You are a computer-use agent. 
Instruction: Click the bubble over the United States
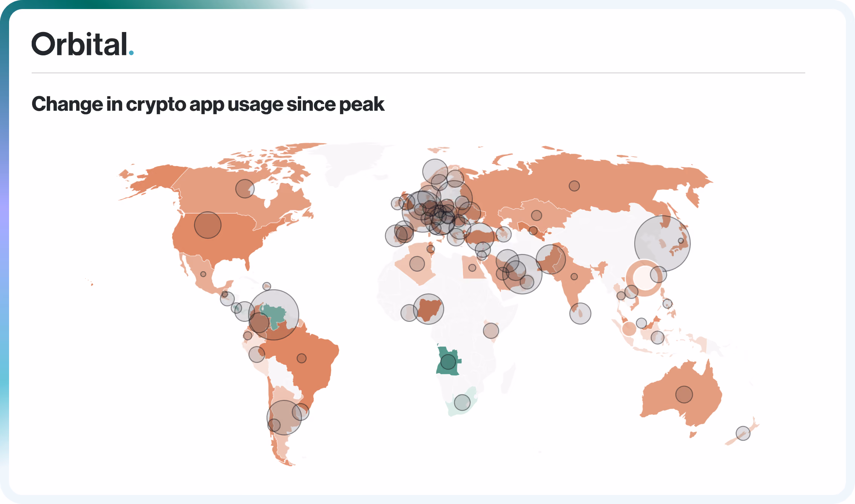(208, 225)
